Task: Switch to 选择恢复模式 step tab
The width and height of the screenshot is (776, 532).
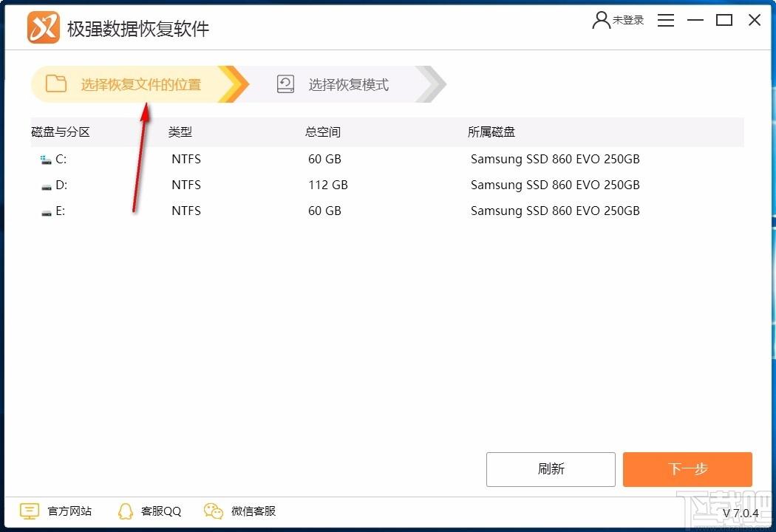Action: [x=348, y=85]
